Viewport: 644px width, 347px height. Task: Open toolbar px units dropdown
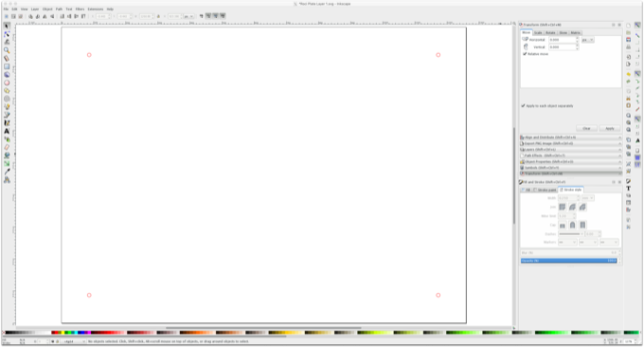point(188,16)
